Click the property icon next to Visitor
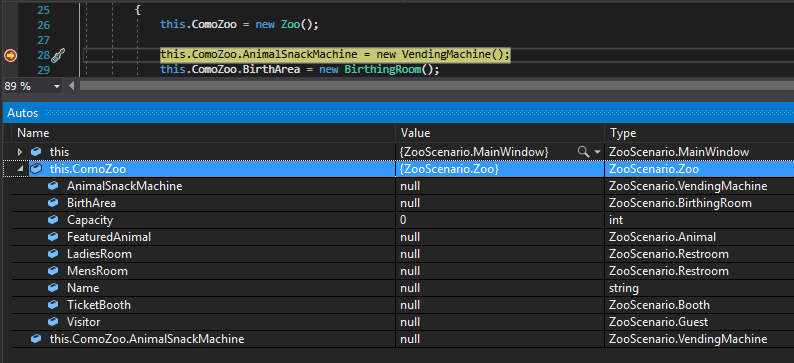This screenshot has width=794, height=363. [x=53, y=322]
